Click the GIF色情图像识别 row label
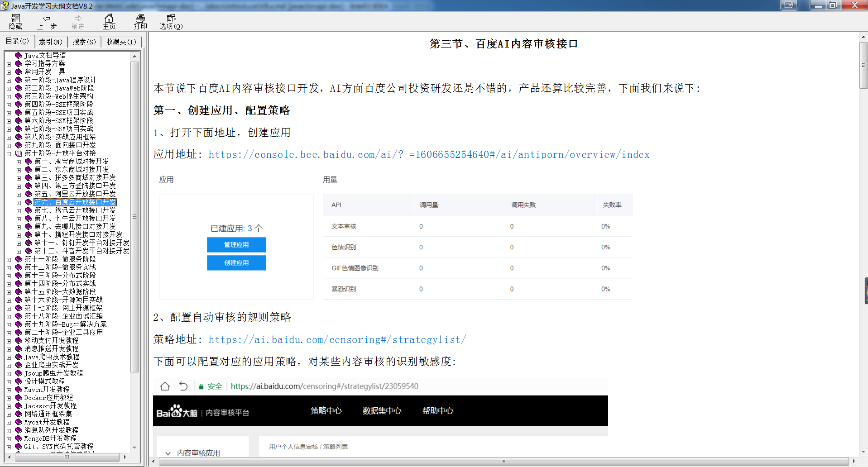 tap(355, 268)
